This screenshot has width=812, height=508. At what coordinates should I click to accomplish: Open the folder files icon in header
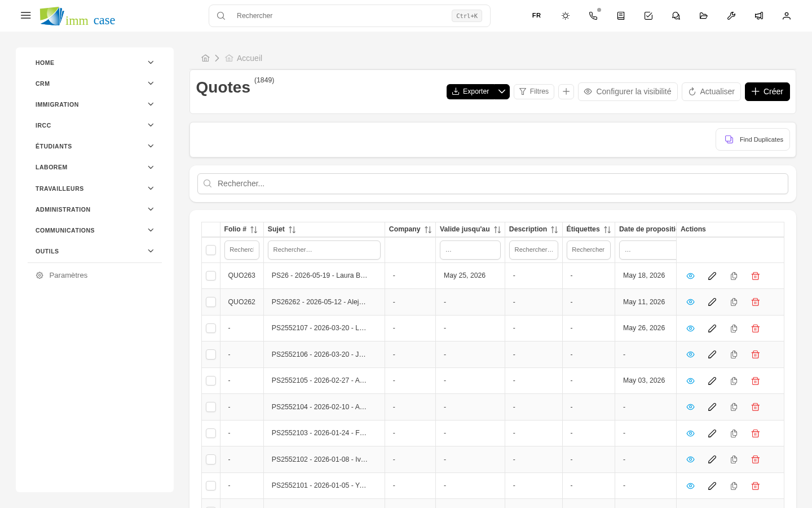704,16
